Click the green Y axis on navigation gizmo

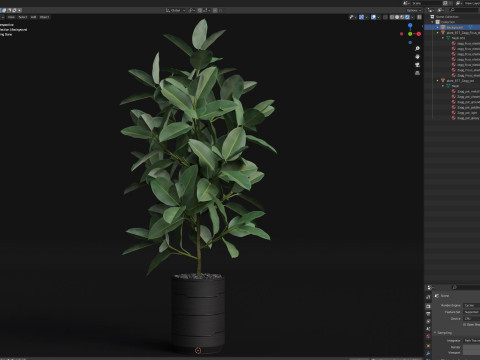(410, 34)
